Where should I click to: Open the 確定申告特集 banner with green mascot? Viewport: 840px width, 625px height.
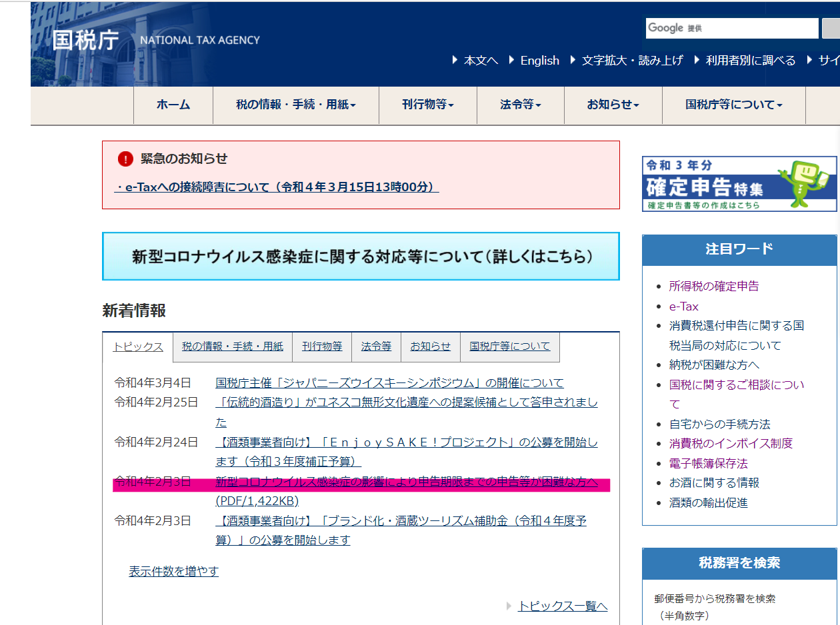tap(739, 184)
